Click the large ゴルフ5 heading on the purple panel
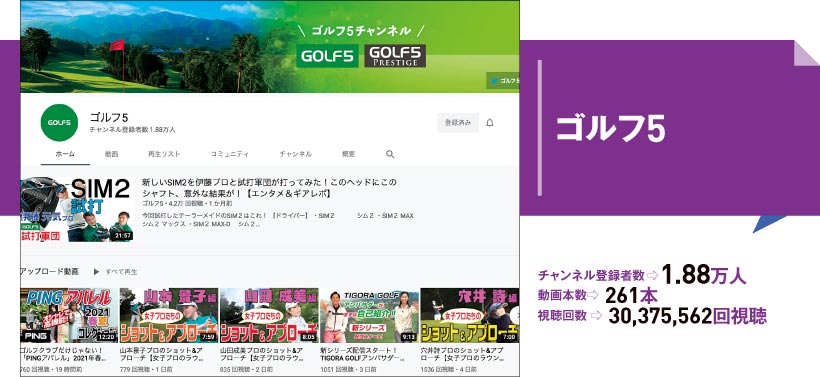820x377 pixels. 610,129
